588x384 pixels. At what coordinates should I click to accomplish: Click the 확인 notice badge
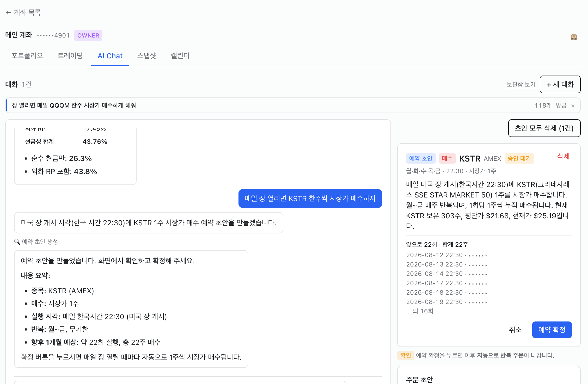[406, 355]
